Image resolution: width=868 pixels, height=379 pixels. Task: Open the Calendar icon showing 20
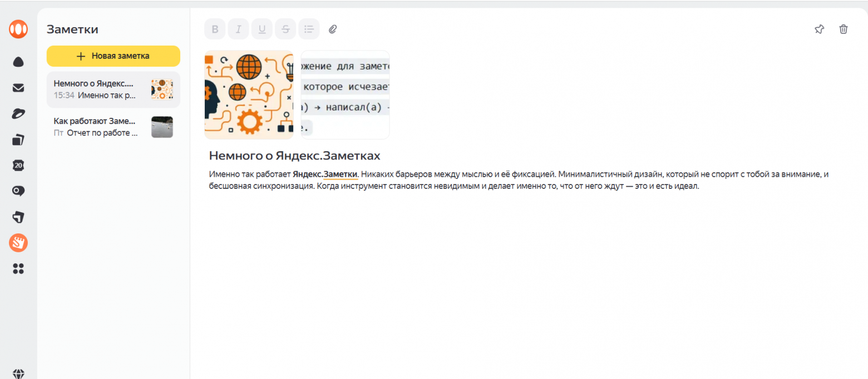[x=18, y=165]
